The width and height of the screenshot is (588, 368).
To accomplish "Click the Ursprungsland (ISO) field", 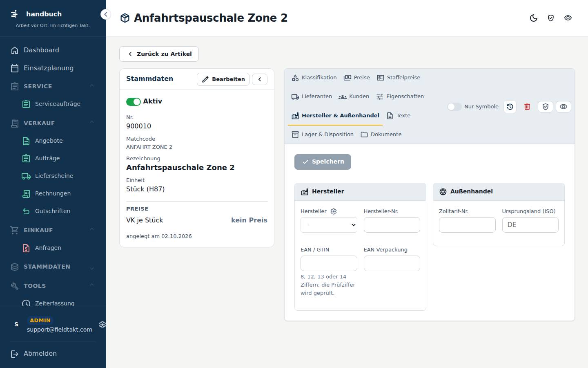I will click(x=530, y=225).
